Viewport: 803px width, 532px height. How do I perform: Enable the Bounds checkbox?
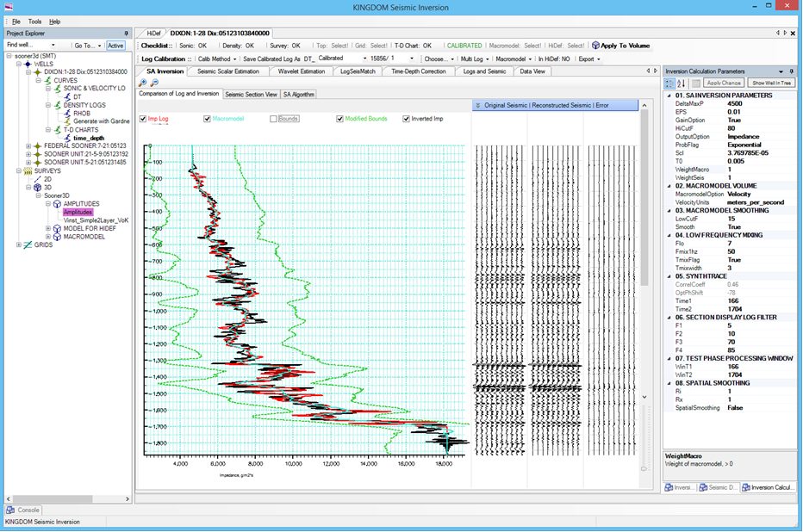pyautogui.click(x=273, y=119)
